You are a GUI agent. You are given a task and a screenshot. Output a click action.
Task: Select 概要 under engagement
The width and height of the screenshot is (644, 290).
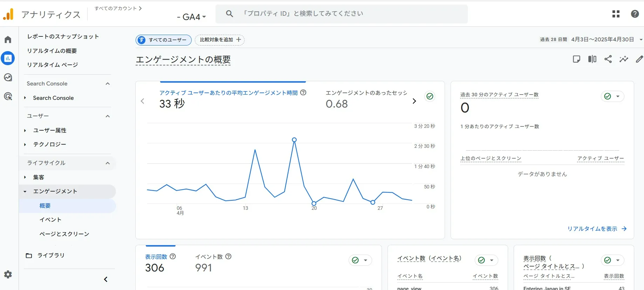(x=67, y=206)
